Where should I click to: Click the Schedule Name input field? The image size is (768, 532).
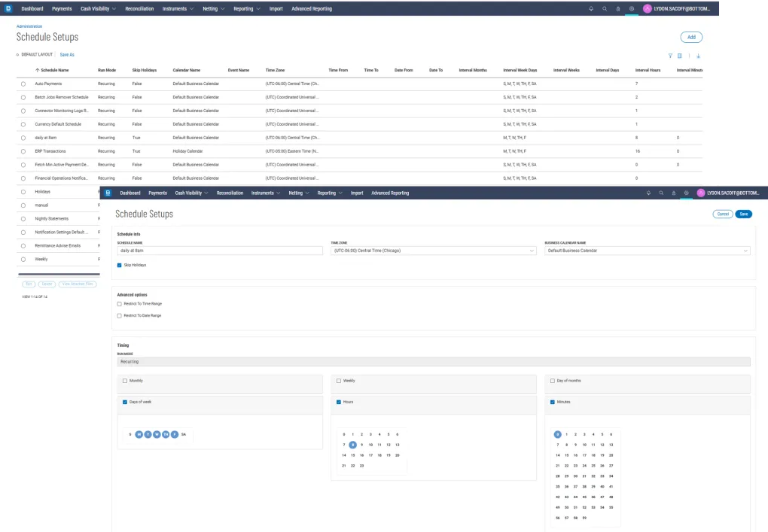tap(220, 251)
